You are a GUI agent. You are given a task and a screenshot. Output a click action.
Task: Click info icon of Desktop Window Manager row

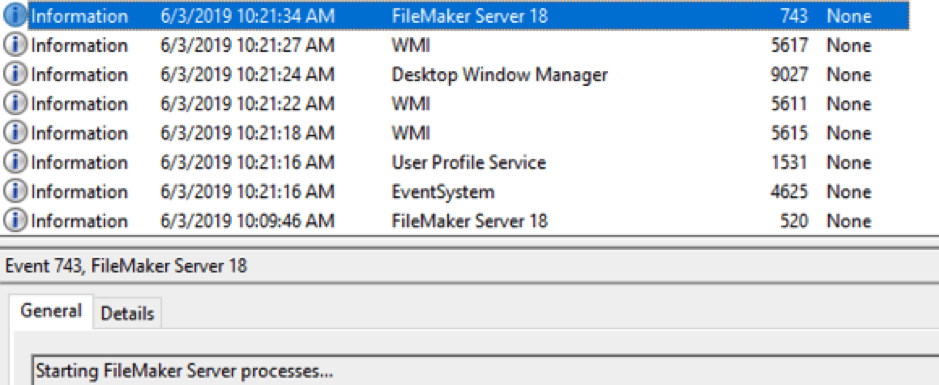[x=15, y=74]
